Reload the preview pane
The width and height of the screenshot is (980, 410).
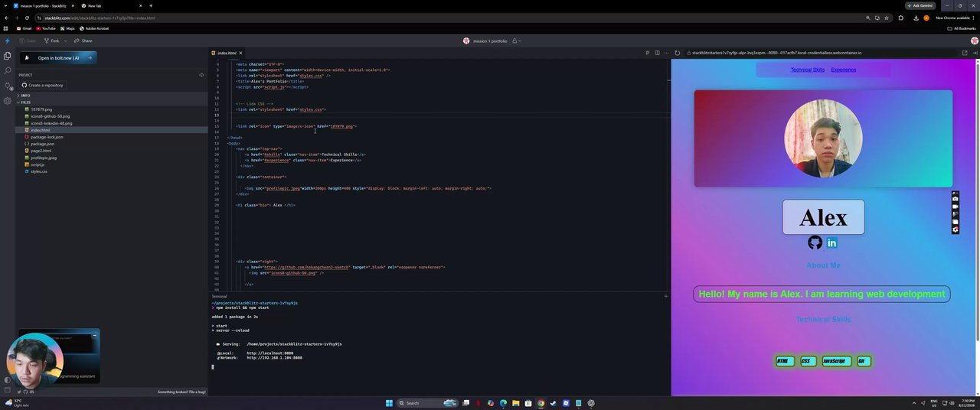(x=677, y=53)
